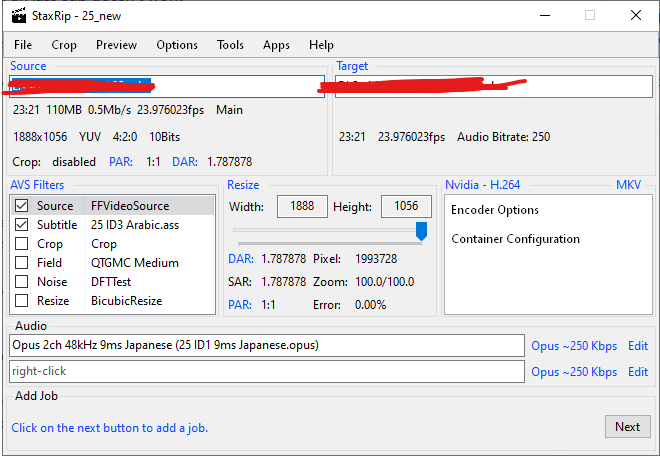Click the AVS Filters link
This screenshot has width=660, height=456.
coord(37,185)
